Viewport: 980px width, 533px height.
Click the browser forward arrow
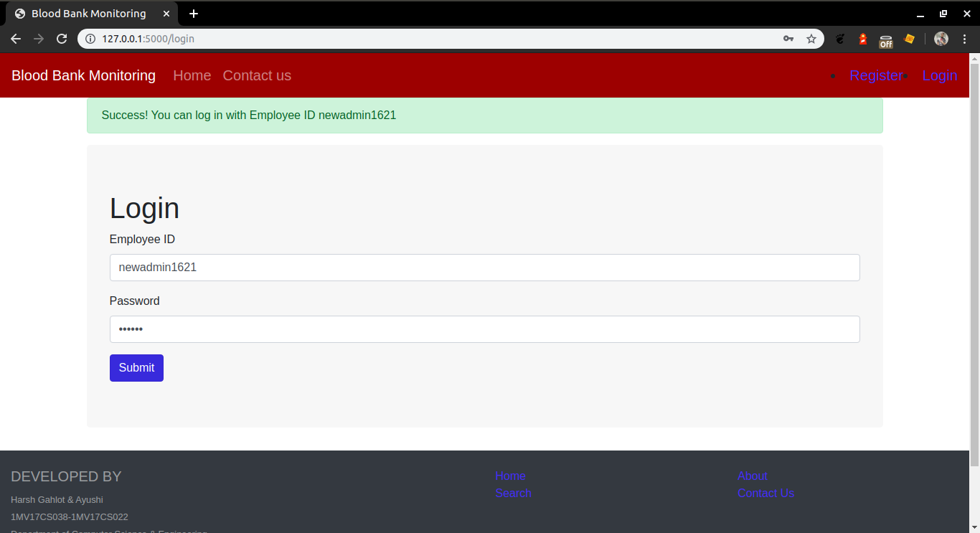[x=39, y=39]
